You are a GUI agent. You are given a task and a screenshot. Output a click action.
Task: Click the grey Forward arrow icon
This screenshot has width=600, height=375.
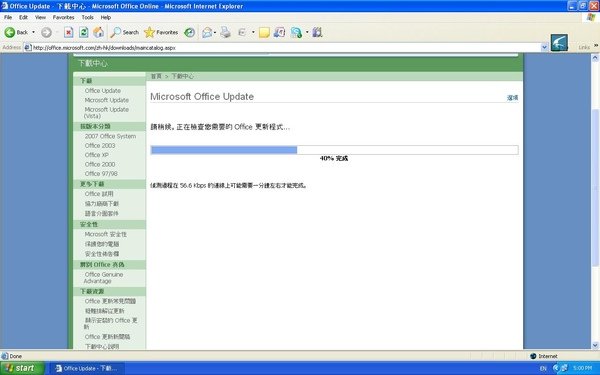(x=46, y=33)
